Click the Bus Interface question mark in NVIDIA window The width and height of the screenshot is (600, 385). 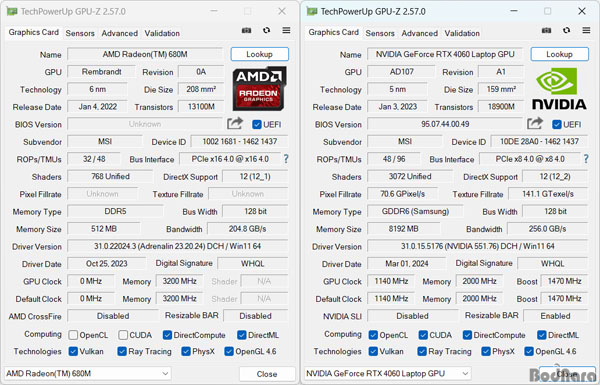click(586, 159)
